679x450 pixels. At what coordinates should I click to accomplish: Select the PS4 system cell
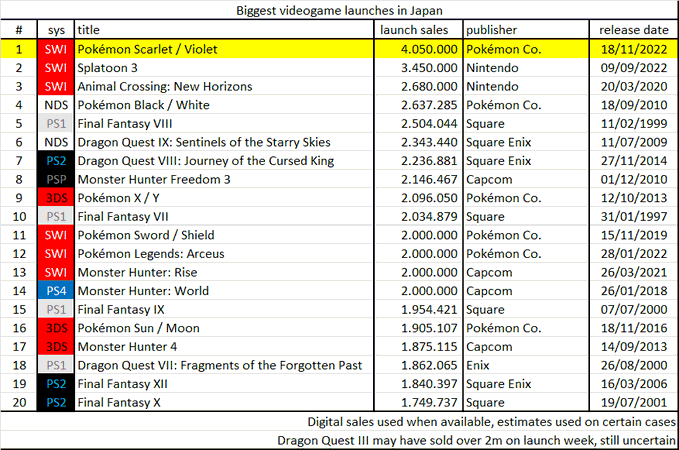(x=56, y=291)
